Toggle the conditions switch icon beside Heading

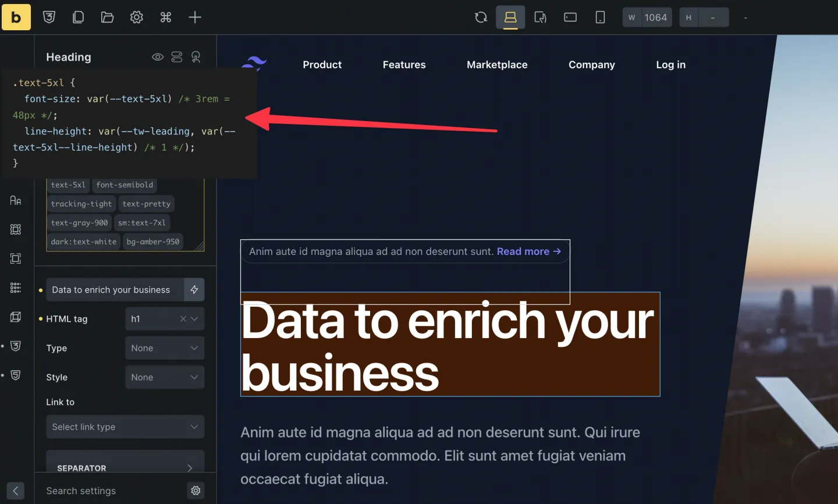176,56
